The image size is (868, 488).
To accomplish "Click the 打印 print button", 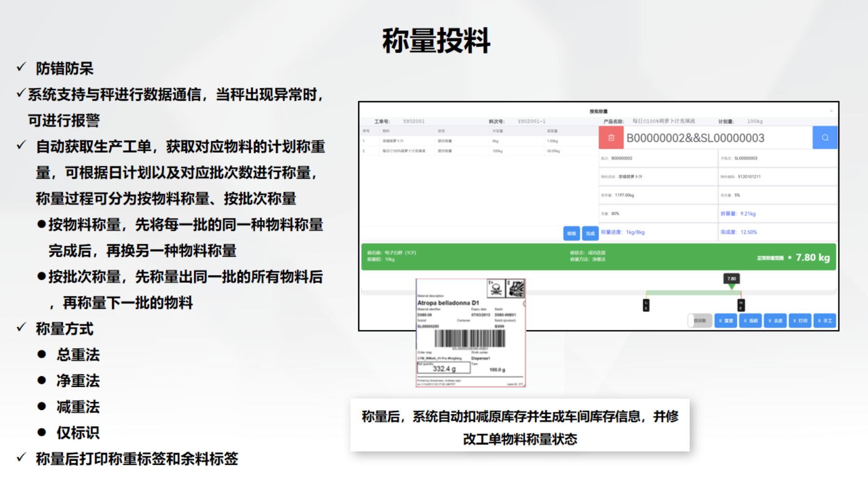I will (800, 320).
